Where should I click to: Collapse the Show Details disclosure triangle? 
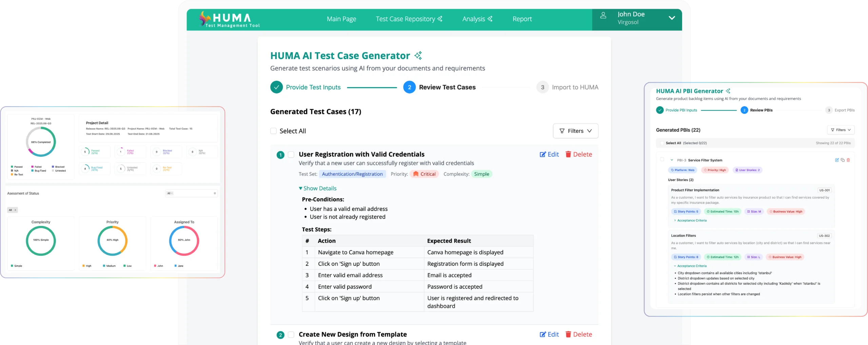(x=300, y=188)
